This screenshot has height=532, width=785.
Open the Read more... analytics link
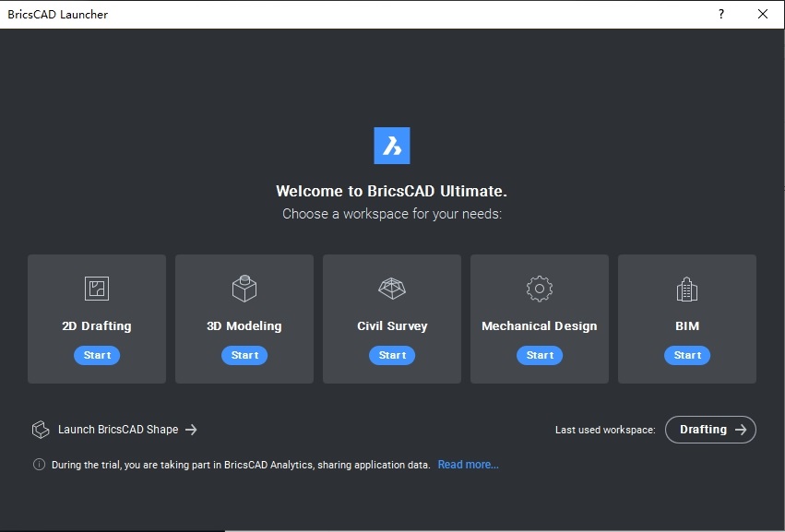468,465
